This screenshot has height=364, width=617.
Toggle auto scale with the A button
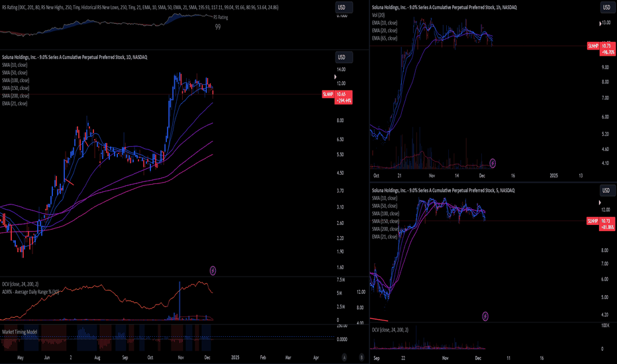click(x=344, y=357)
